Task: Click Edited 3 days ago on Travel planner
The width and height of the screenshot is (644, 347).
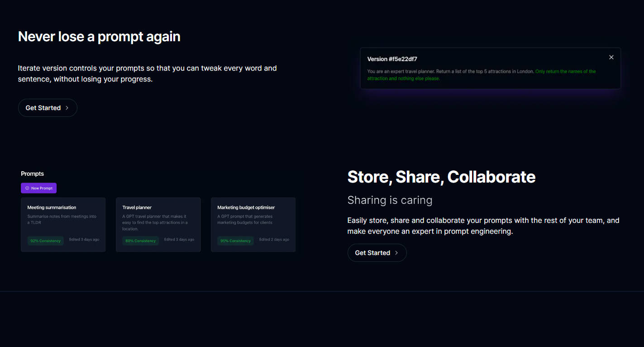Action: coord(179,239)
